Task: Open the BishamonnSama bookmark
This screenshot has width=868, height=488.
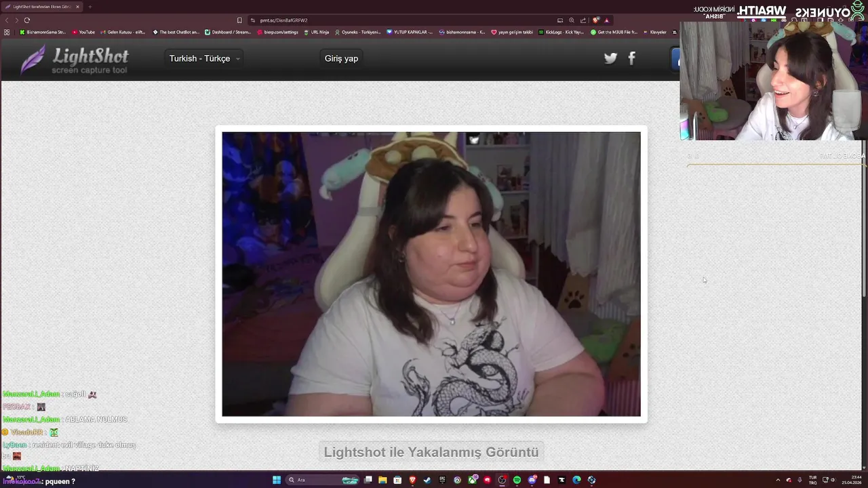Action: [42, 32]
